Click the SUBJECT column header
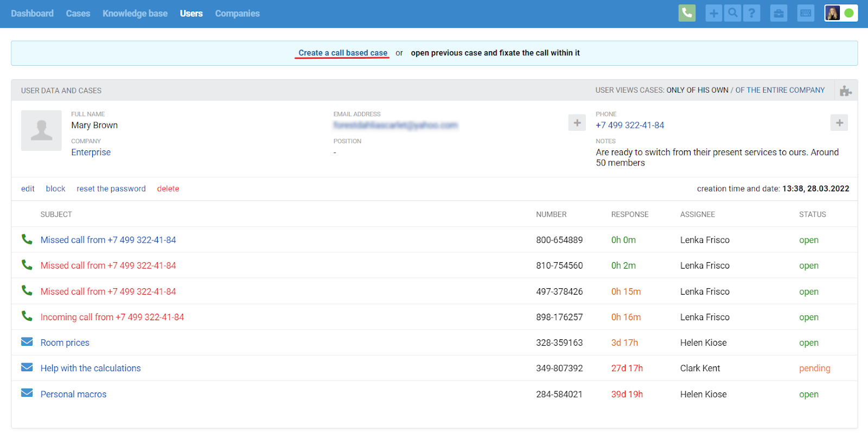 coord(56,214)
